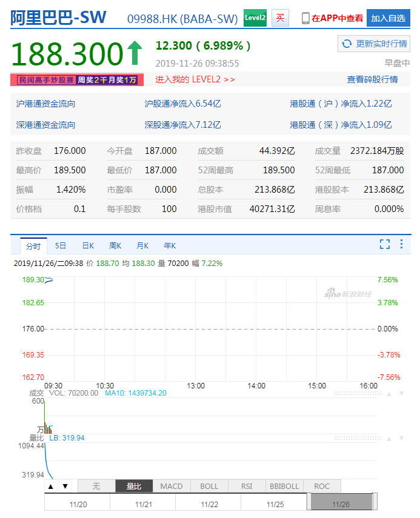Click the right edge handle of the date slider

point(375,502)
